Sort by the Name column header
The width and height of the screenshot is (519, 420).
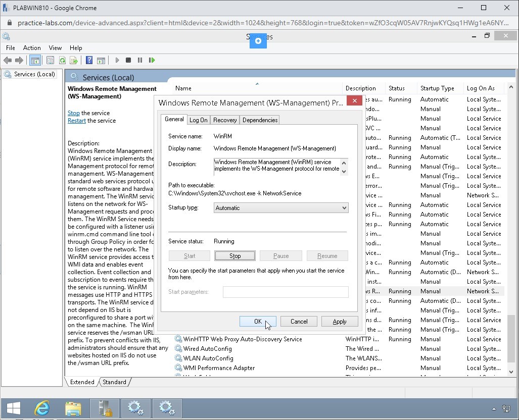(x=257, y=88)
